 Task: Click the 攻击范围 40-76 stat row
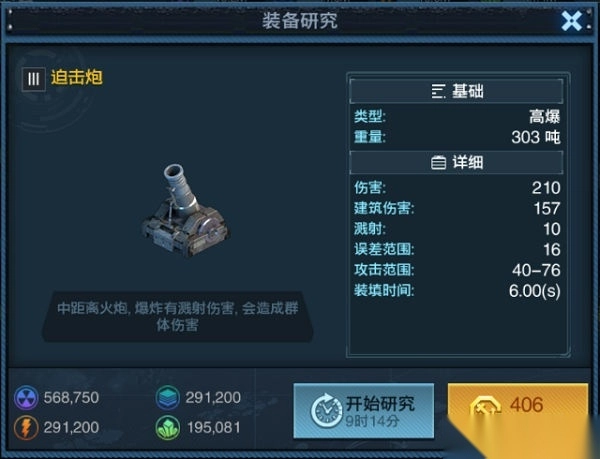(x=457, y=270)
